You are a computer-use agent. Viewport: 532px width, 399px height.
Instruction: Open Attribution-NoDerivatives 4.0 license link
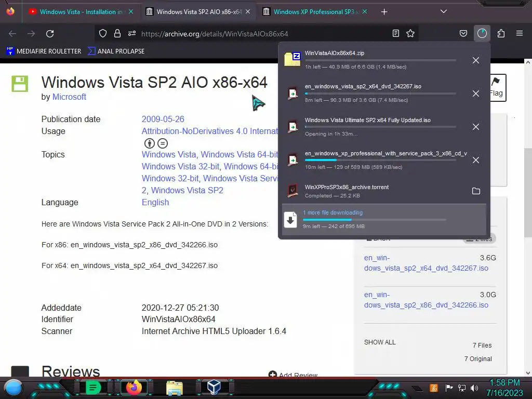tap(210, 131)
